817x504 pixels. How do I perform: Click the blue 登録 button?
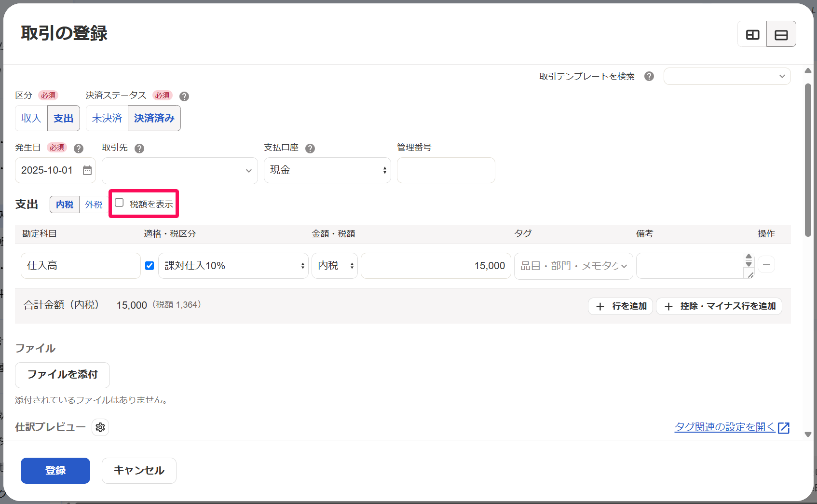(55, 471)
